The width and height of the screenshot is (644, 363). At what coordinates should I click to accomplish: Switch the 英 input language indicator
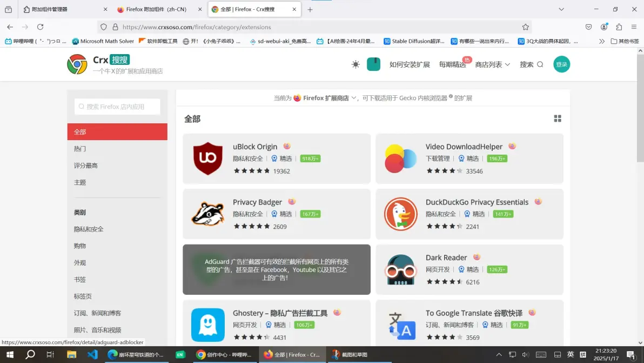tap(570, 354)
